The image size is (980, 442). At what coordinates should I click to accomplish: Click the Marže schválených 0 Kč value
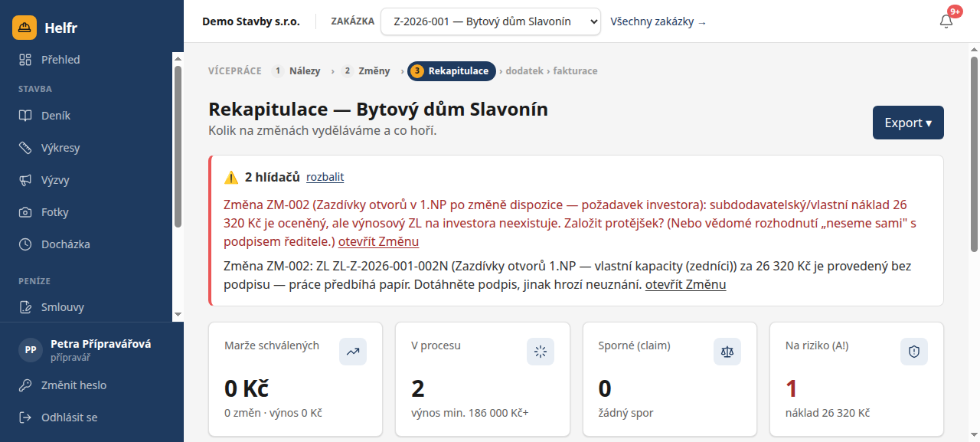pyautogui.click(x=247, y=388)
